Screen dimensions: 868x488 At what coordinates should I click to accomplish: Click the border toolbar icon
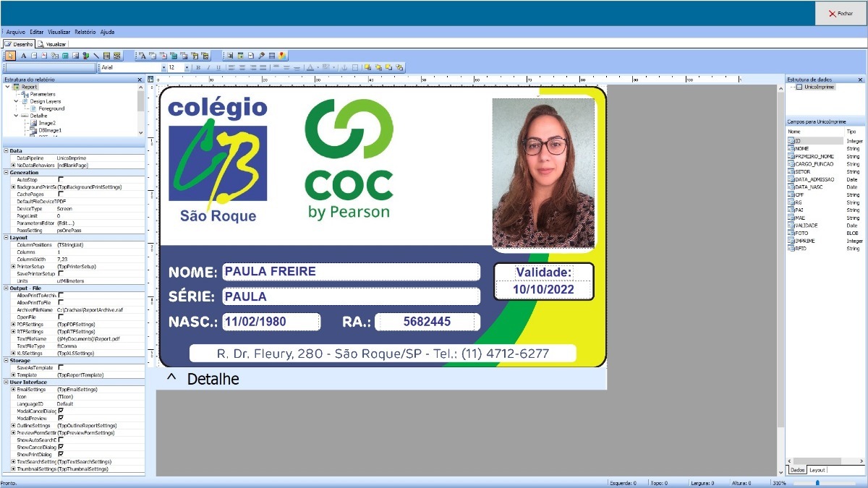tap(355, 67)
